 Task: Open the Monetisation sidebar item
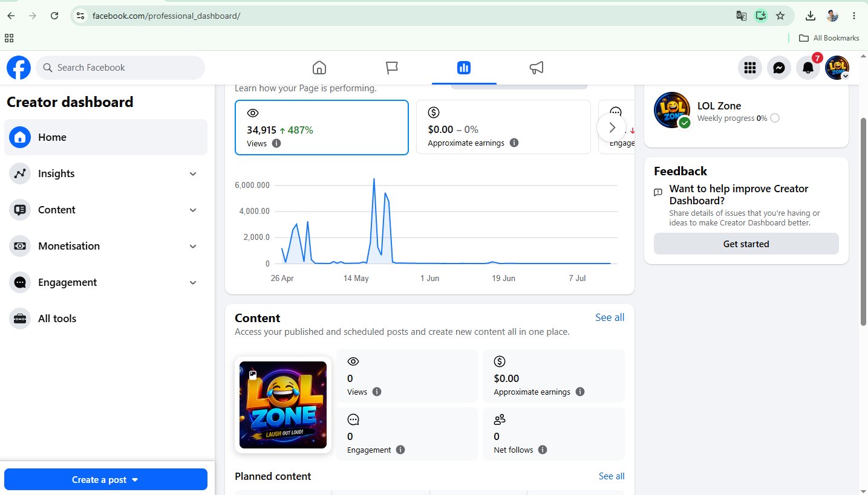[106, 246]
